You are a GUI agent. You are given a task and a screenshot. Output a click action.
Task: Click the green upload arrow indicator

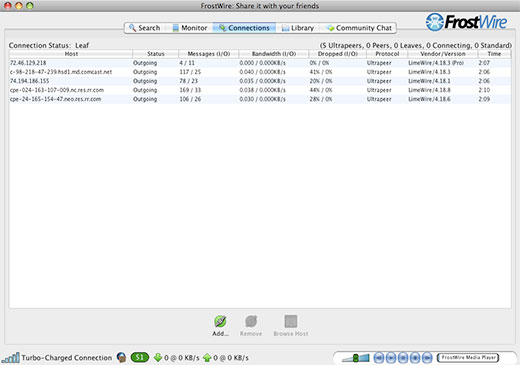207,358
